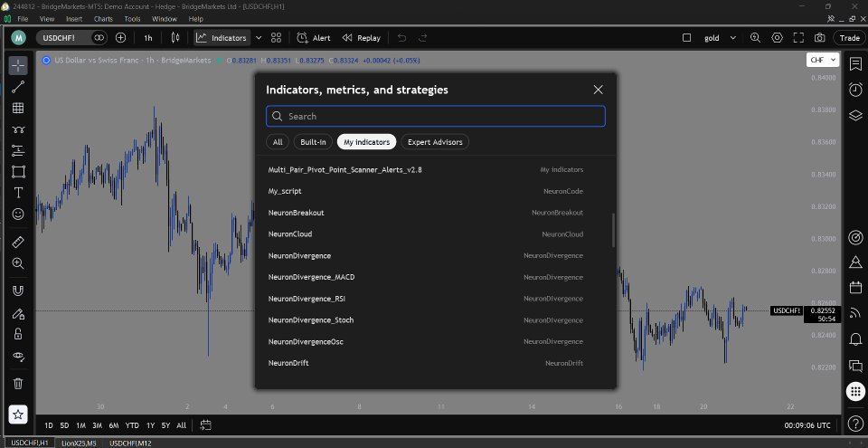This screenshot has height=448, width=868.
Task: Open the patterns drawing tool
Action: [x=18, y=129]
